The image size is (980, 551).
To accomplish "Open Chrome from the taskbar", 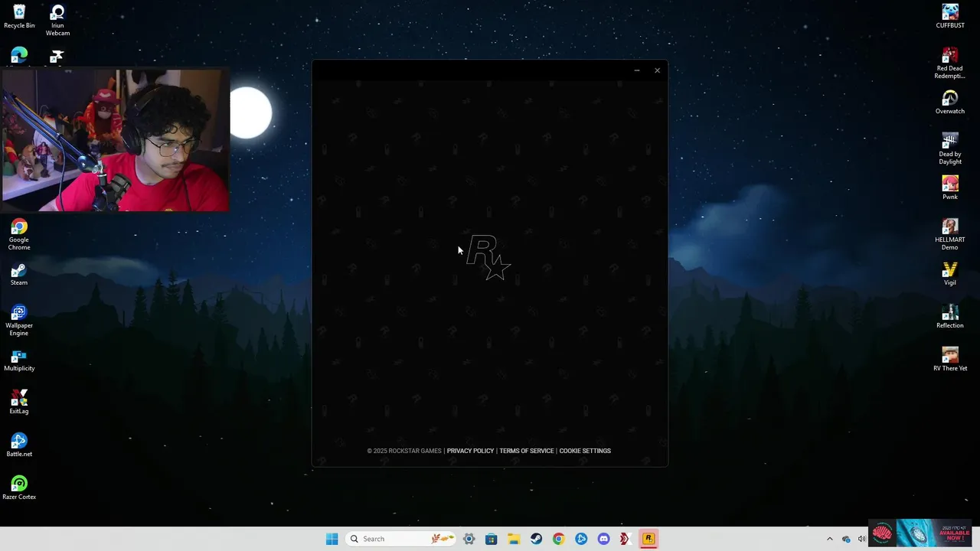I will coord(558,539).
